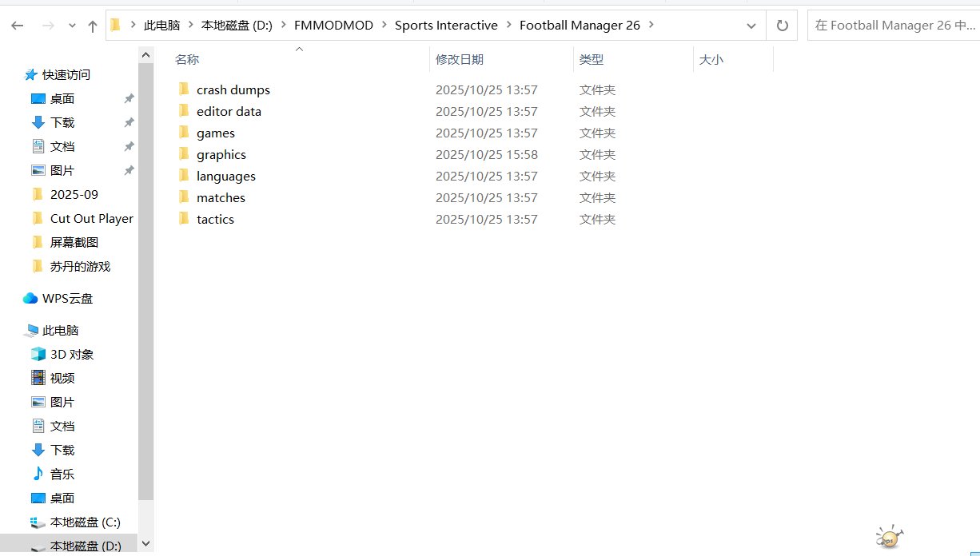
Task: Sort files by 修改日期 column
Action: 460,60
